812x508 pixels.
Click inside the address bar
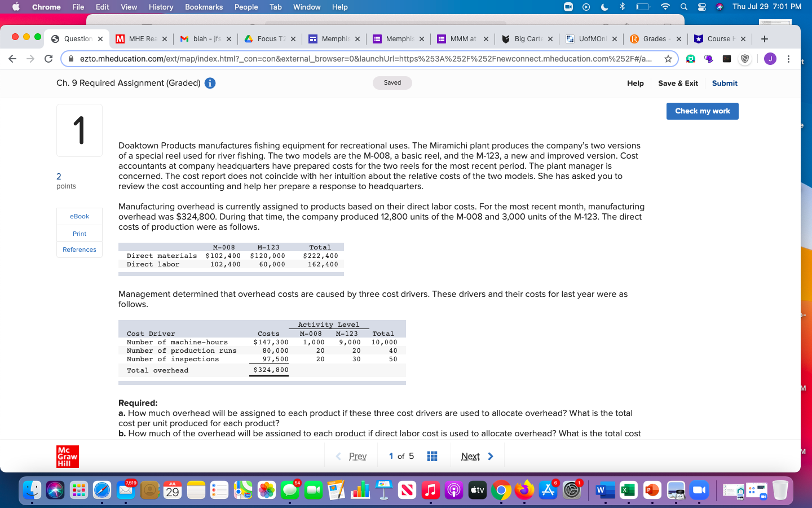pos(367,58)
